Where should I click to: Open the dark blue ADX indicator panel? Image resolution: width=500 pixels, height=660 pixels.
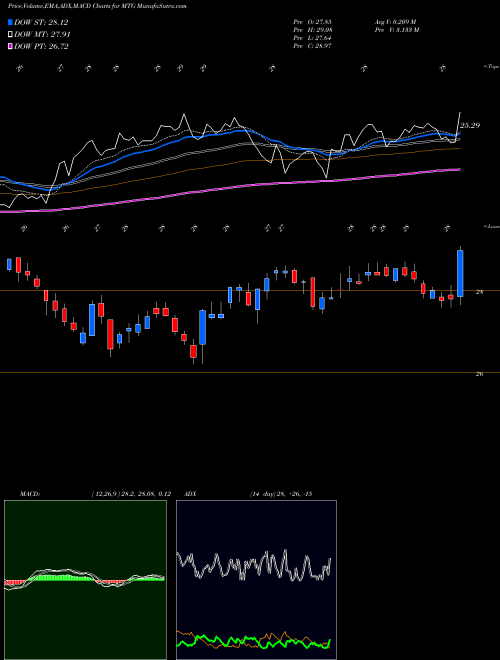pyautogui.click(x=256, y=580)
